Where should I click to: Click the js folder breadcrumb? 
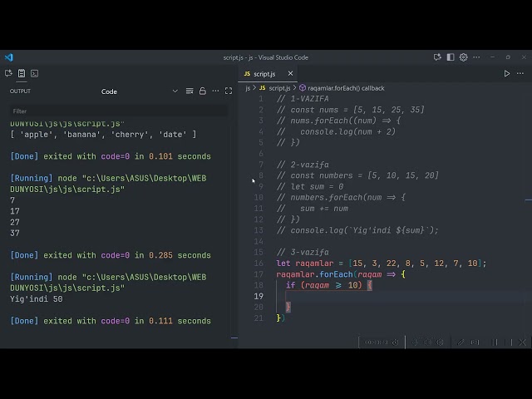point(248,88)
